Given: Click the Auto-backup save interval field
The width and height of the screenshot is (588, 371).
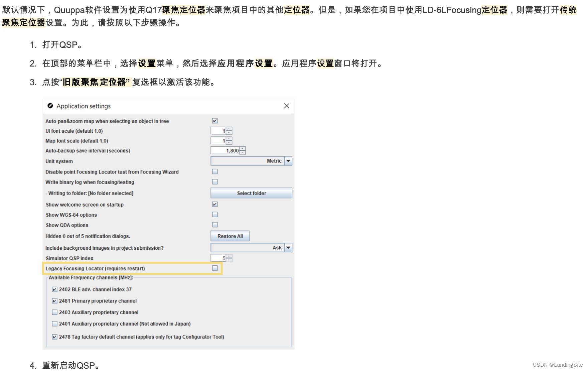Looking at the screenshot, I should tap(225, 150).
